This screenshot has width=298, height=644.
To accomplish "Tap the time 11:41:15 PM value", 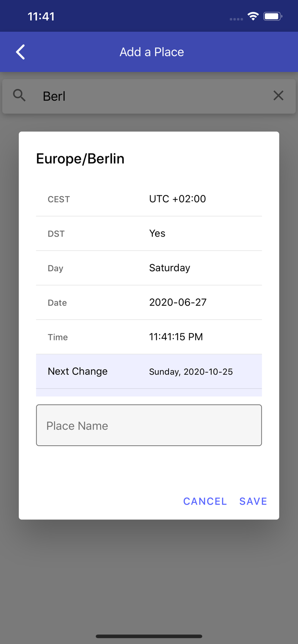I will coord(176,337).
